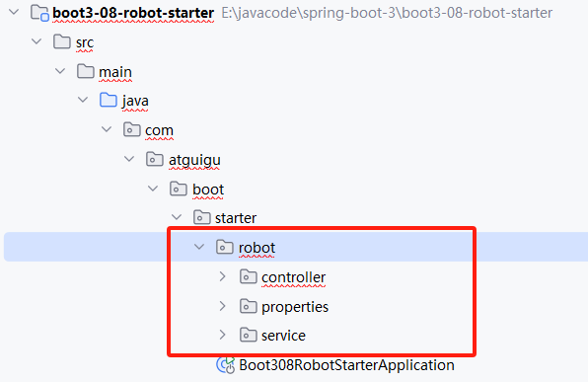Select the service package label

[283, 336]
